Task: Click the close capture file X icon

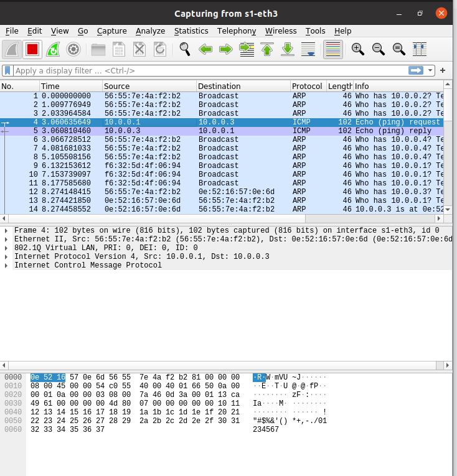Action: 139,49
